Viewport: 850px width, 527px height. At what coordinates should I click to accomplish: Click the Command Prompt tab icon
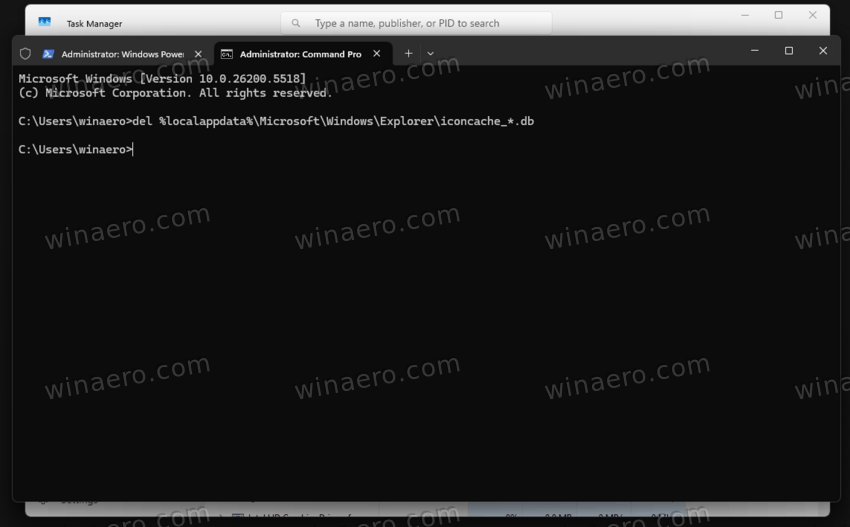point(227,54)
